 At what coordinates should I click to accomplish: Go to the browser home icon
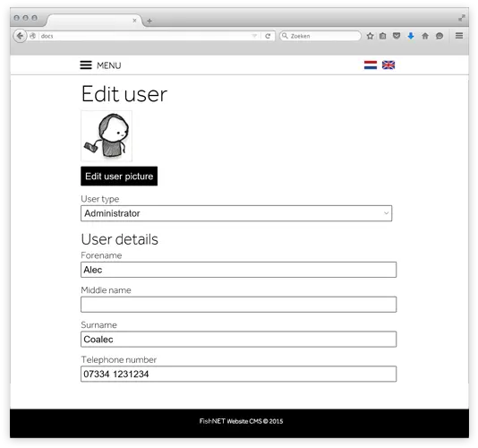pos(425,36)
